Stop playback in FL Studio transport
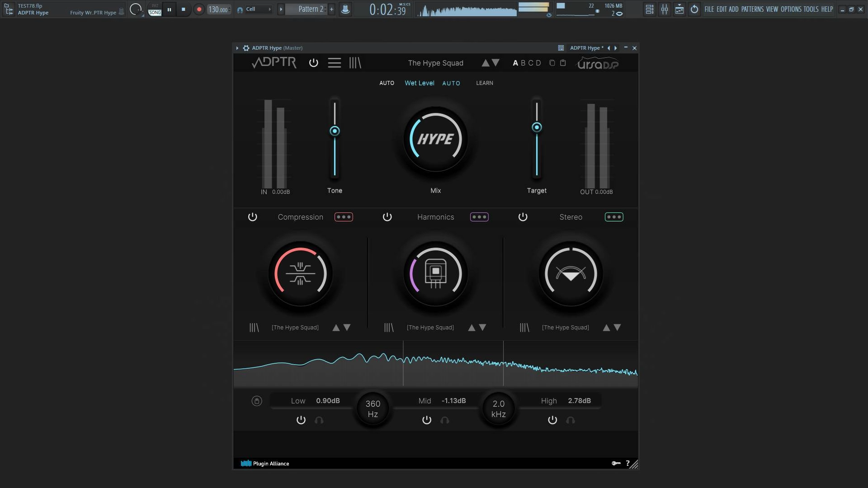Image resolution: width=868 pixels, height=488 pixels. pyautogui.click(x=183, y=9)
